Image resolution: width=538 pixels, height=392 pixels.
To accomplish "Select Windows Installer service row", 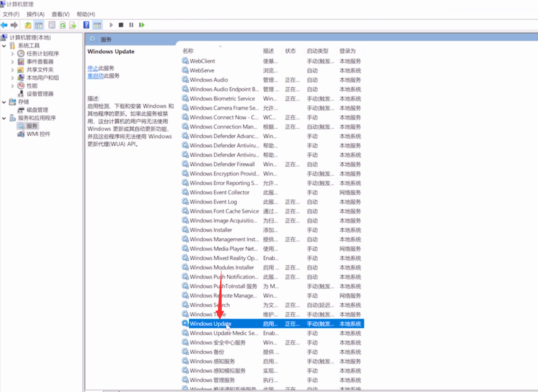I will [272, 230].
